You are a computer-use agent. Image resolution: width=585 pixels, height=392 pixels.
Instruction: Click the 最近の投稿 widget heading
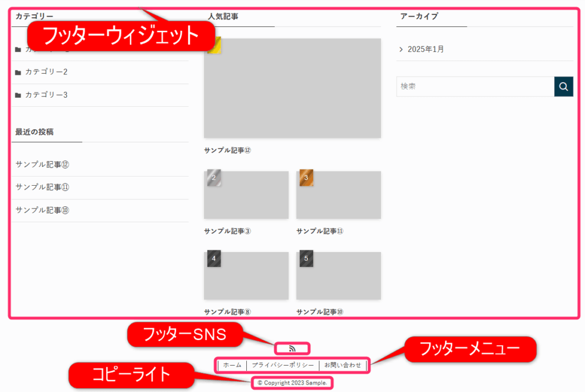[34, 132]
